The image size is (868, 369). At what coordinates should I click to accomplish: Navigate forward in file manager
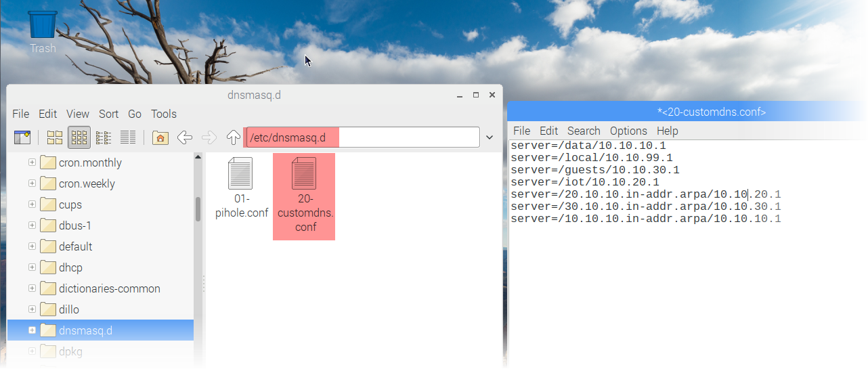tap(209, 137)
